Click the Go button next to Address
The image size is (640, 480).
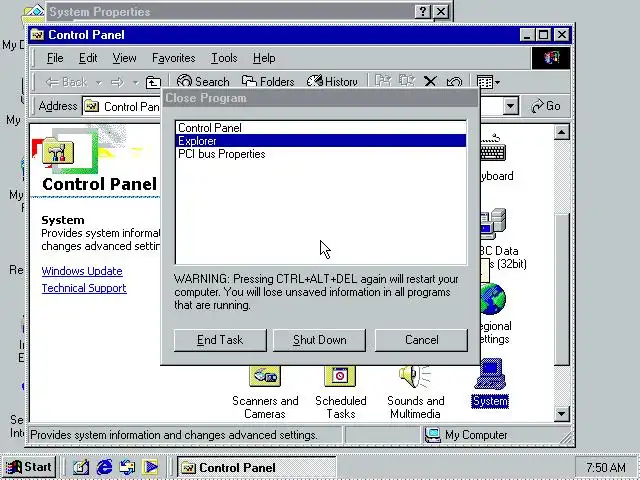click(546, 106)
